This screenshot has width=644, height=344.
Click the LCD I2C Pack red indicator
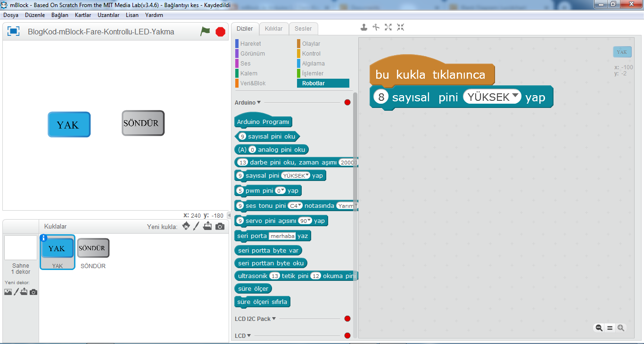pyautogui.click(x=347, y=319)
